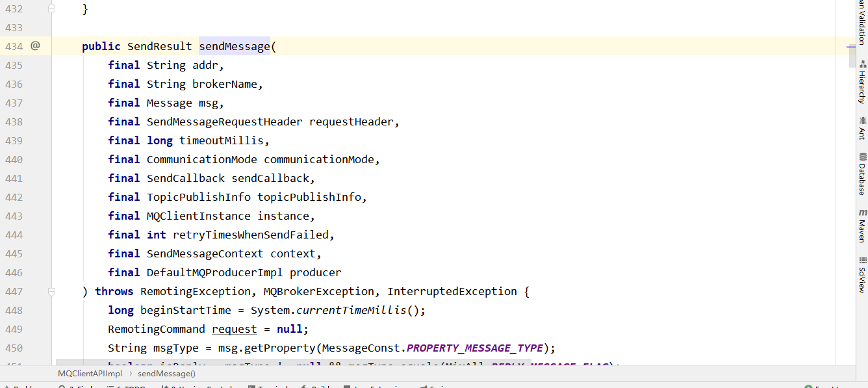Open the Hierarchy tool window tab
The width and height of the screenshot is (868, 388).
[862, 82]
